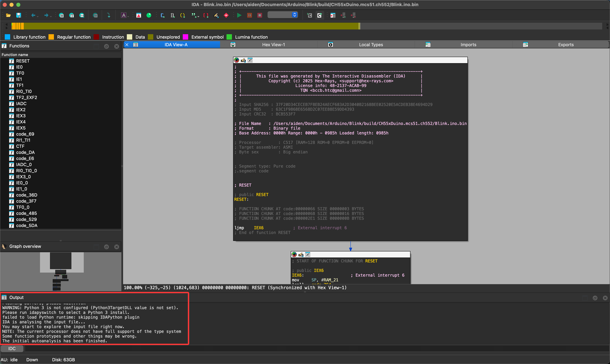Start the debugger with the green play button

point(239,15)
